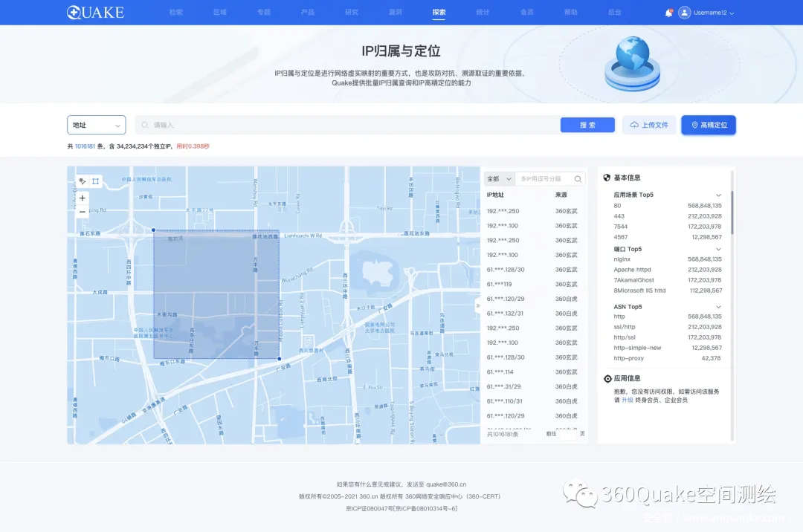Click the 上传文件 upload button

(x=649, y=125)
